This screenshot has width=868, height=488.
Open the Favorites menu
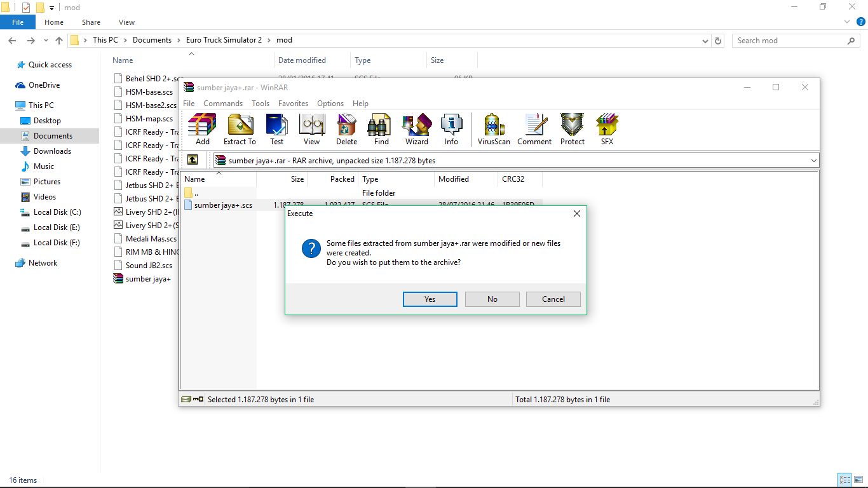point(293,104)
